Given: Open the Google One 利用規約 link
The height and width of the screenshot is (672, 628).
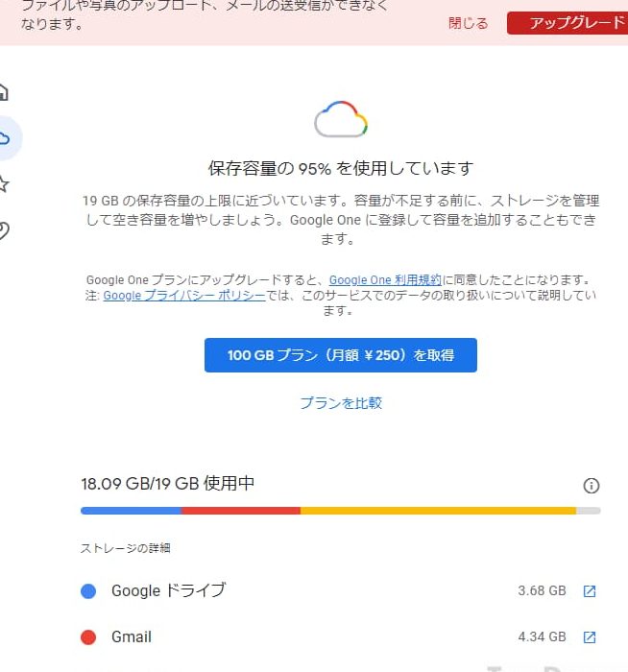Looking at the screenshot, I should pyautogui.click(x=385, y=280).
